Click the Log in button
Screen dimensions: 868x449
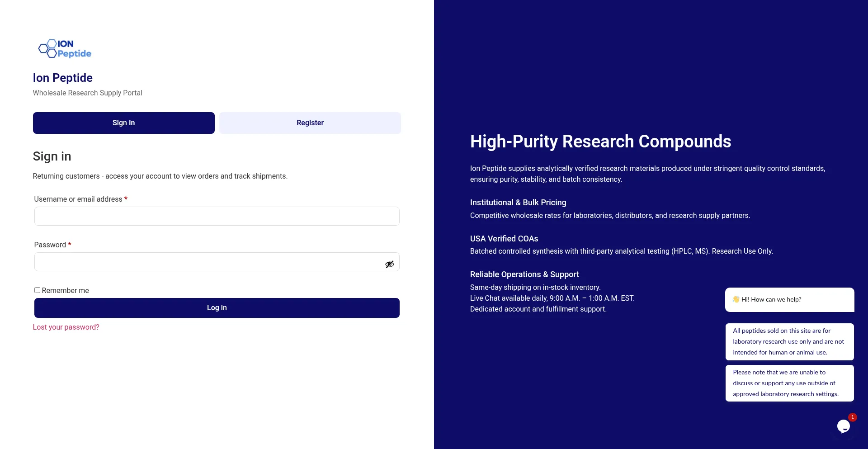tap(217, 308)
